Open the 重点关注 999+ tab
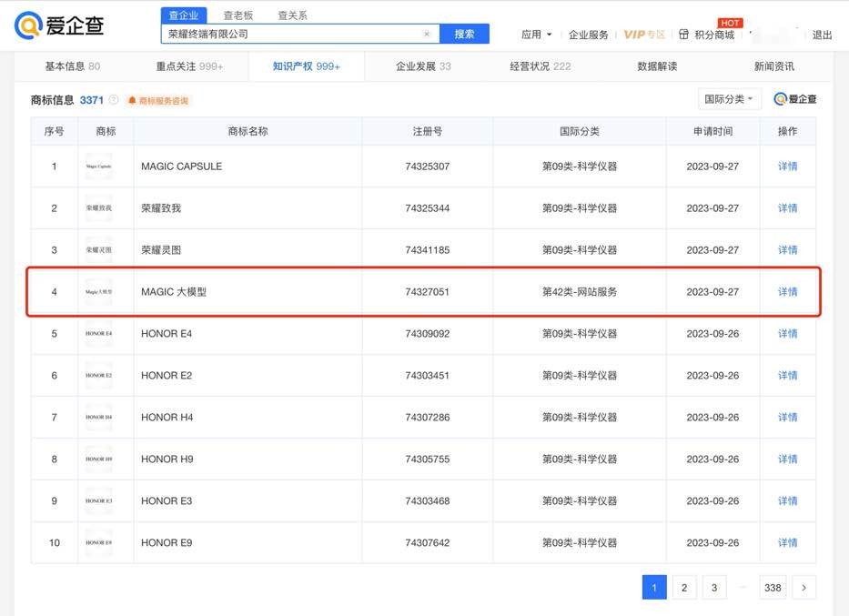The width and height of the screenshot is (849, 616). [189, 66]
